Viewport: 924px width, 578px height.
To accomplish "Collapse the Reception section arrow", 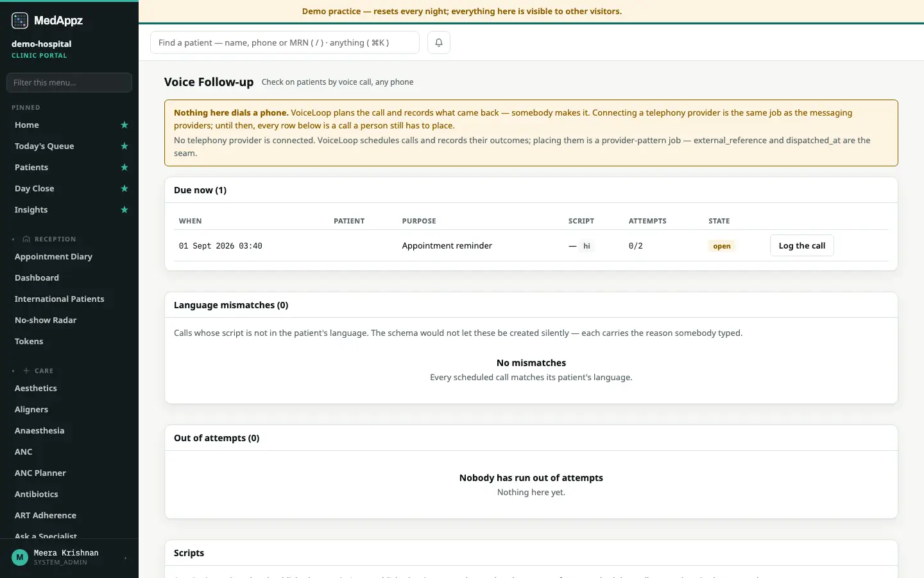I will click(13, 239).
